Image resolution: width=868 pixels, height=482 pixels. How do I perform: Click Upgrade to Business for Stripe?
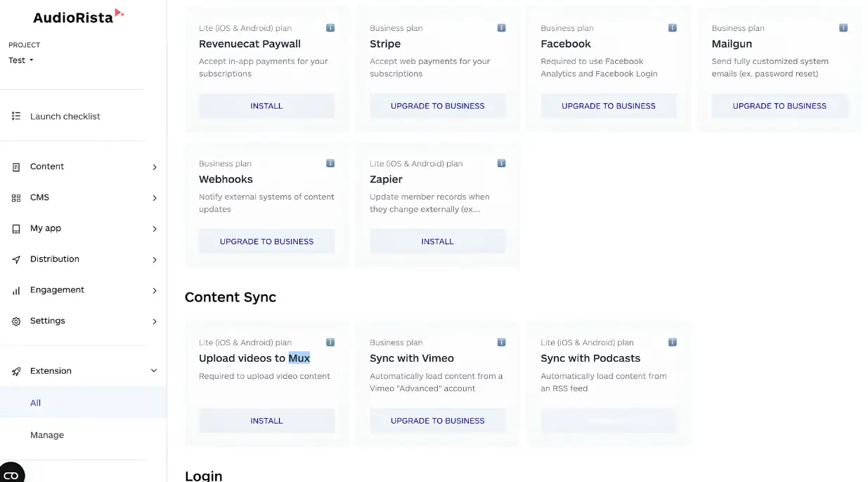437,106
